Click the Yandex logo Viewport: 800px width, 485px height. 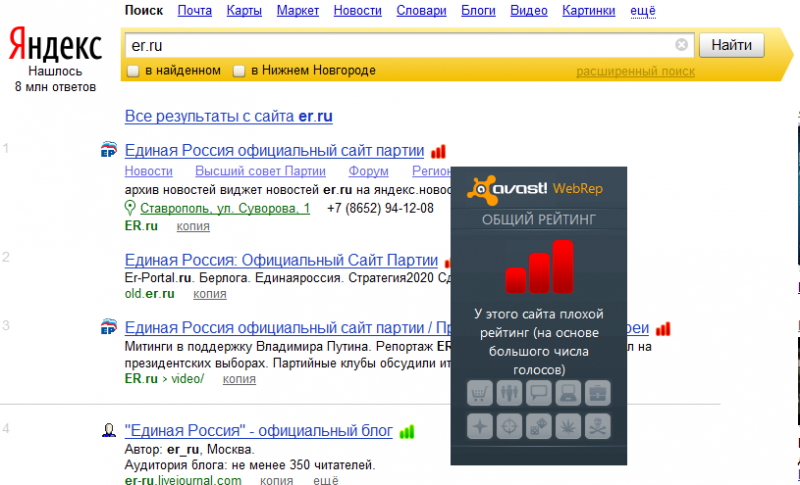point(55,45)
